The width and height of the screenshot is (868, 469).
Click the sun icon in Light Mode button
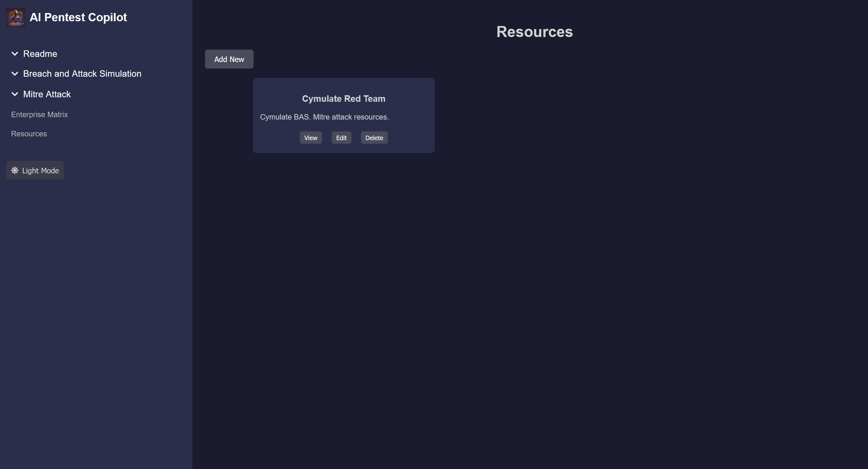click(x=15, y=170)
